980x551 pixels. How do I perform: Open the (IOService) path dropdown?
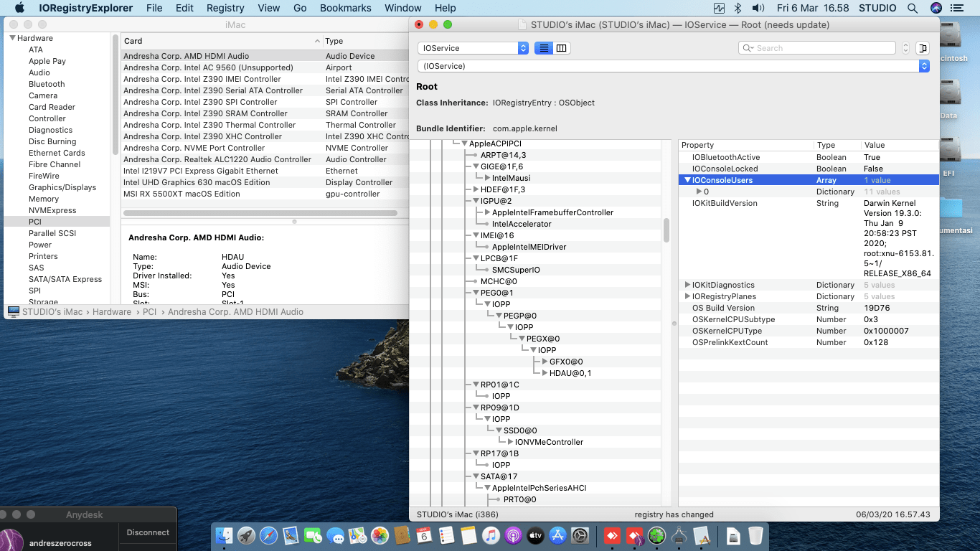674,66
